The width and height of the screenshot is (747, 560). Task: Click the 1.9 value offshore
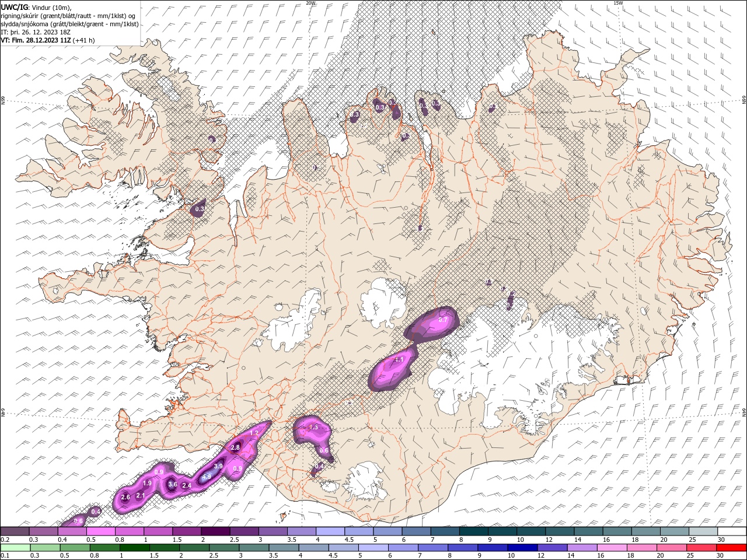click(x=147, y=483)
